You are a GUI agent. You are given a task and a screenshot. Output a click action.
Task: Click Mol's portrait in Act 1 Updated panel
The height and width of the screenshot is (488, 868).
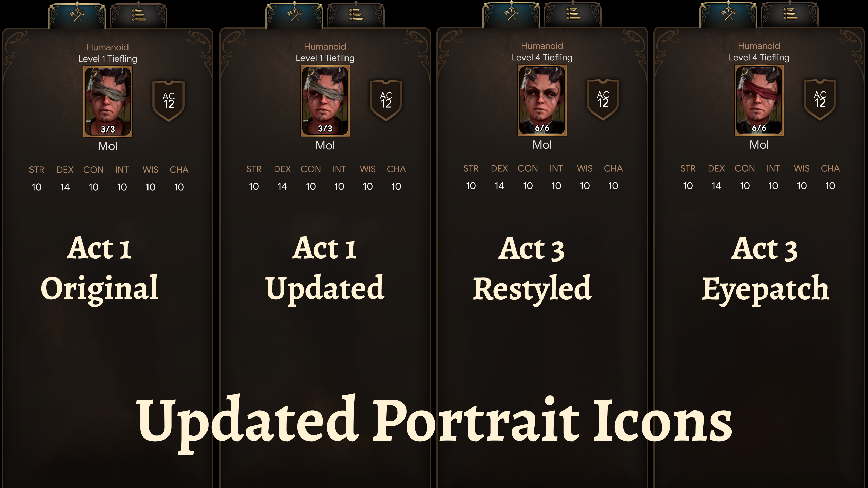[325, 101]
